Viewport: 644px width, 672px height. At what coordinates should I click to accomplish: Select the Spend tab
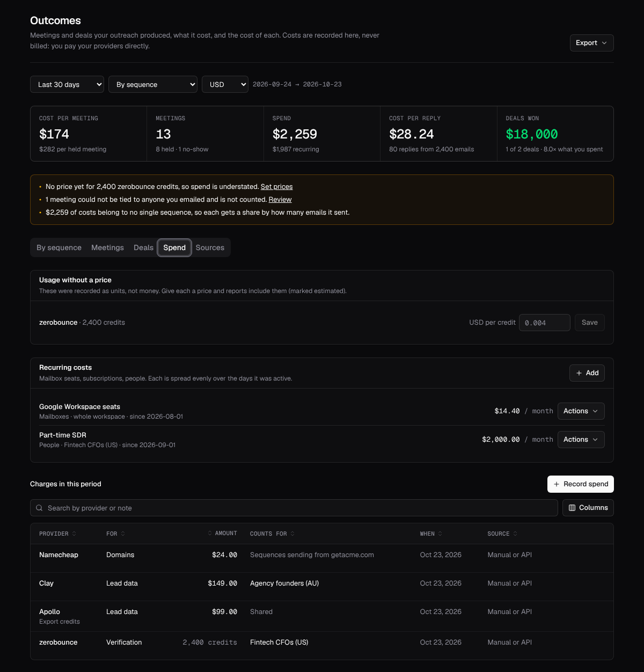point(174,247)
